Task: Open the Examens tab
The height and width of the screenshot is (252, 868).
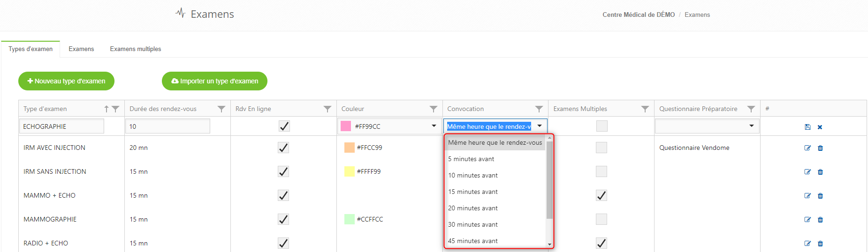Action: 81,49
